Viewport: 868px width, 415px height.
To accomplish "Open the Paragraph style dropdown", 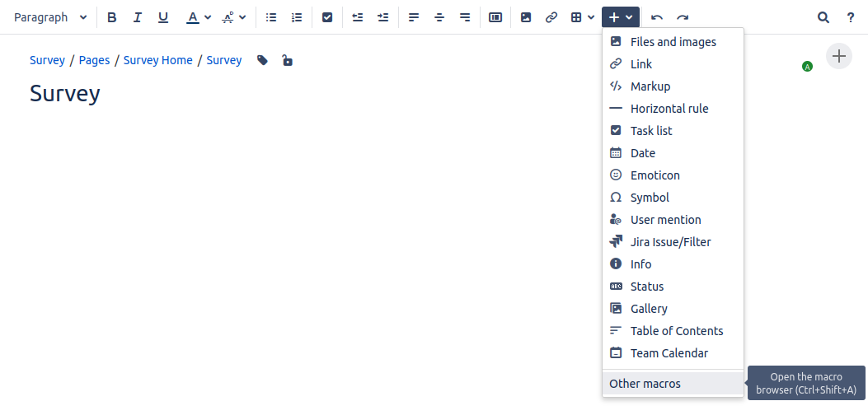I will [x=50, y=17].
